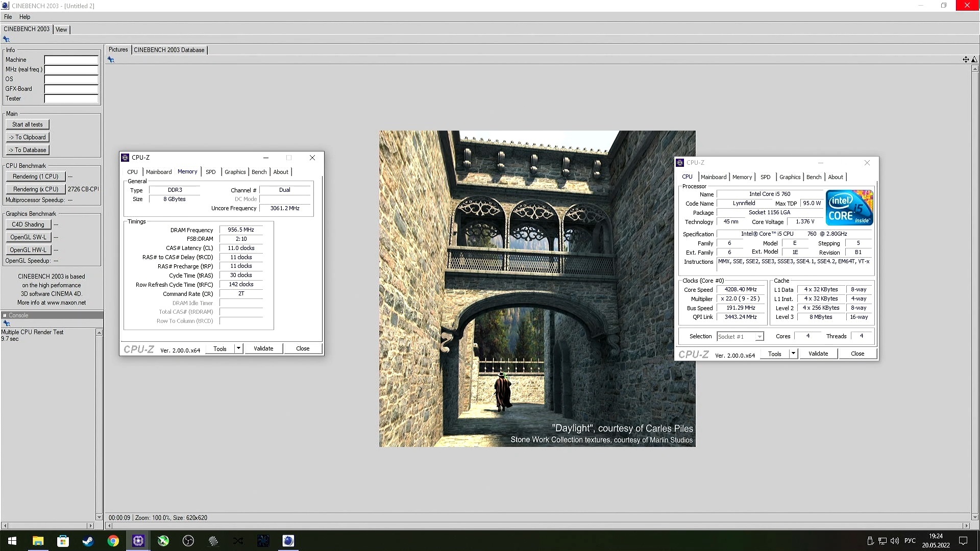Click the To Database button
The image size is (980, 551).
[28, 150]
